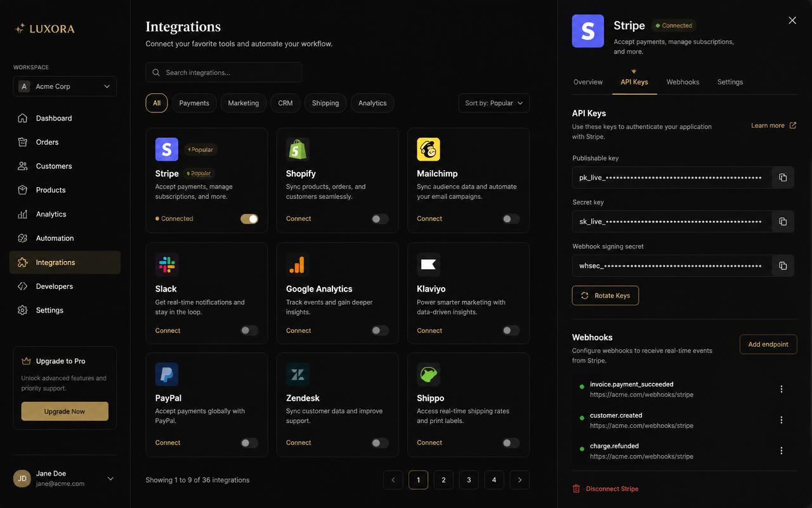This screenshot has width=812, height=508.
Task: Click the search magnifier icon
Action: pos(156,72)
